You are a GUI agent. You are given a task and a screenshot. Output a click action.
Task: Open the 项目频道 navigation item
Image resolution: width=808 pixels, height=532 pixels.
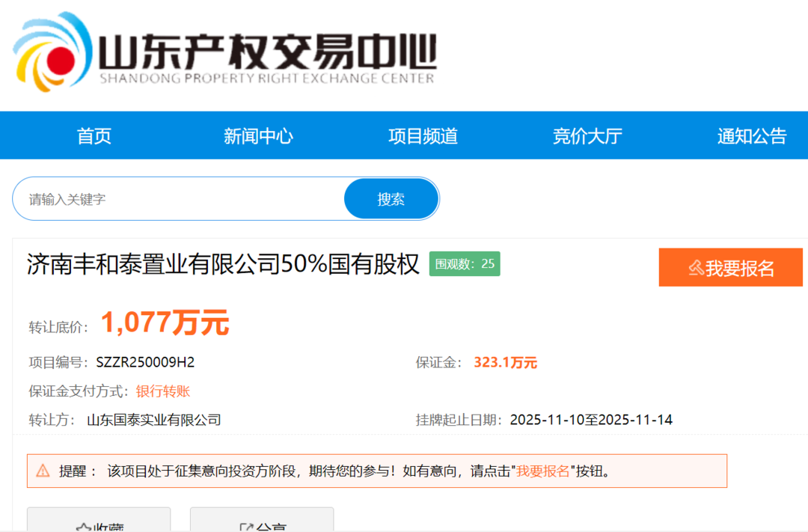tap(423, 135)
